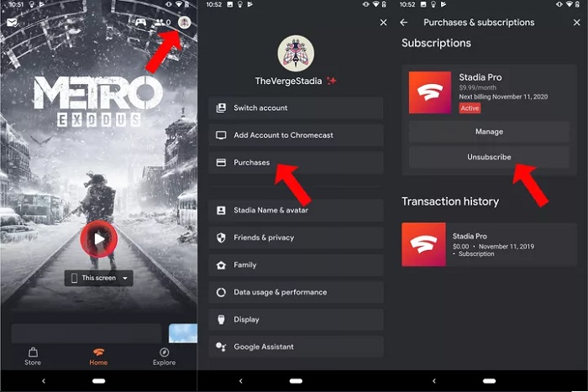Click the Family house icon

click(x=221, y=265)
